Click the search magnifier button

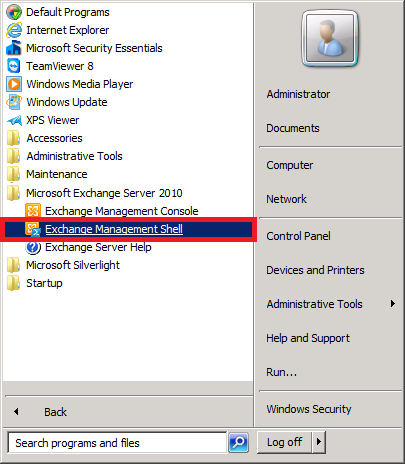click(239, 443)
